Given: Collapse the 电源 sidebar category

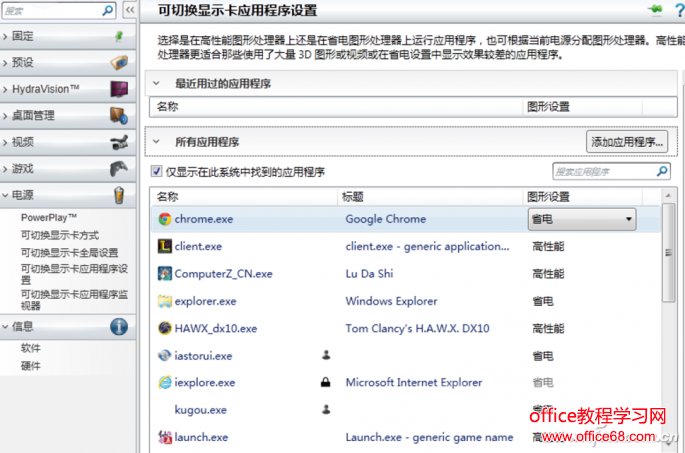Looking at the screenshot, I should (x=5, y=195).
